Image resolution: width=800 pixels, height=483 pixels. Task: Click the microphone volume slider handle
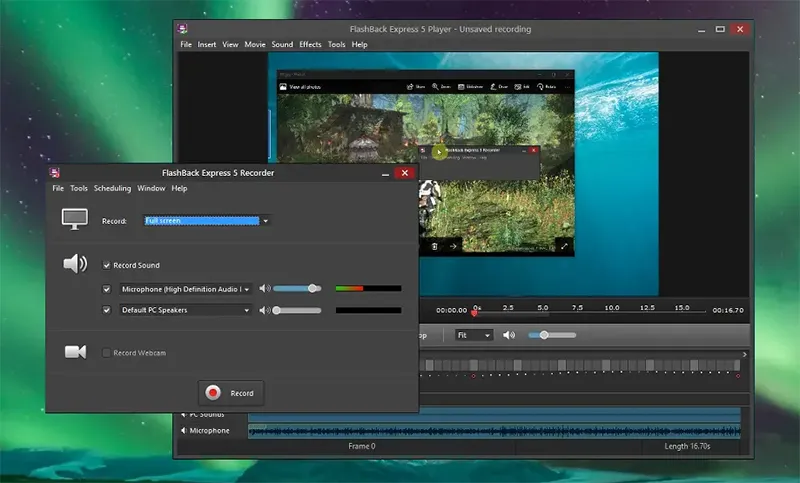click(x=313, y=288)
